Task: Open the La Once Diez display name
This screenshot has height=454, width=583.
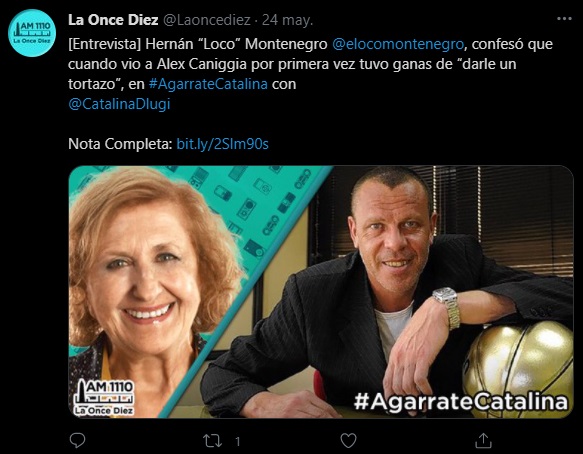Action: (113, 20)
